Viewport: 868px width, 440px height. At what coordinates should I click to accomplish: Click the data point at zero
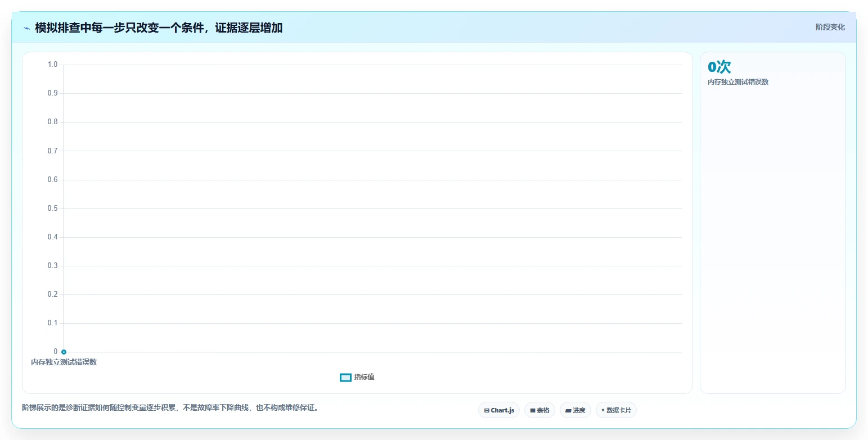coord(64,352)
